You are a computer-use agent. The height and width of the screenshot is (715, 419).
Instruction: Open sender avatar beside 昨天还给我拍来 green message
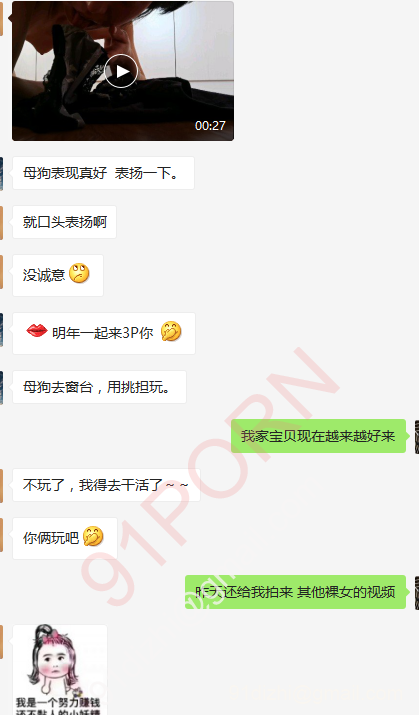coord(416,592)
